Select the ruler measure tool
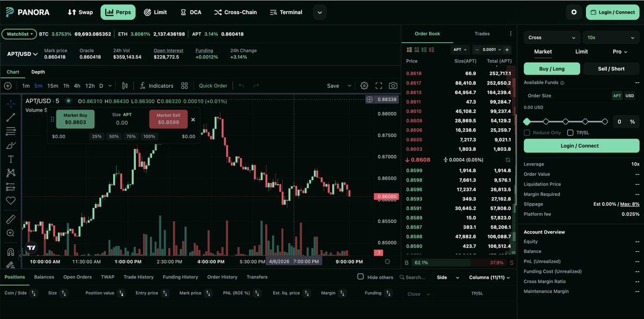The image size is (644, 319). (x=10, y=219)
